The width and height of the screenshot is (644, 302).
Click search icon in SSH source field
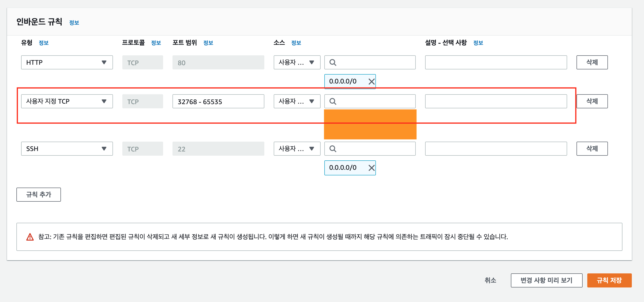pos(333,149)
